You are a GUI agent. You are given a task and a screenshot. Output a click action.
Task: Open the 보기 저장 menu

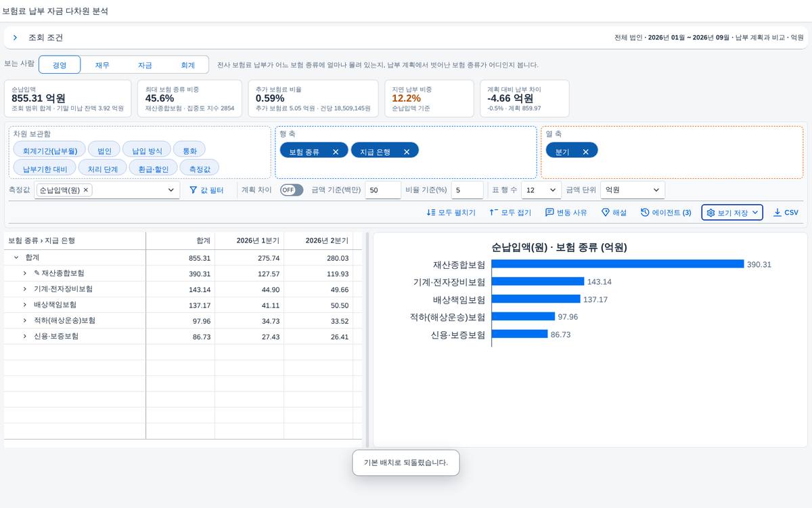(732, 213)
